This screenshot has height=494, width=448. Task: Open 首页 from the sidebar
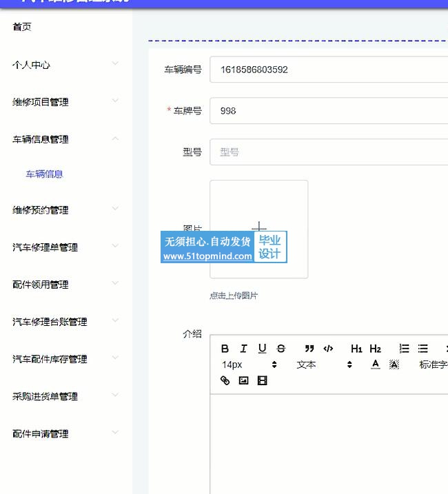click(x=22, y=27)
